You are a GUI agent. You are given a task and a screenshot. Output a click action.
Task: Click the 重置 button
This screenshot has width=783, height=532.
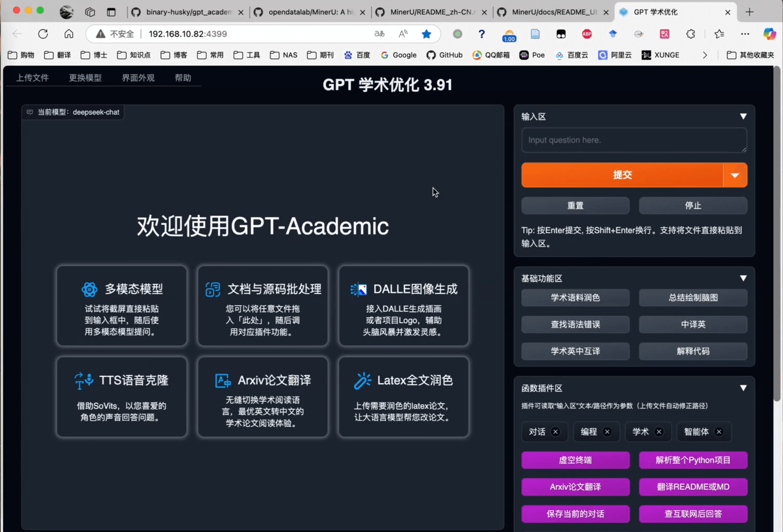coord(575,205)
